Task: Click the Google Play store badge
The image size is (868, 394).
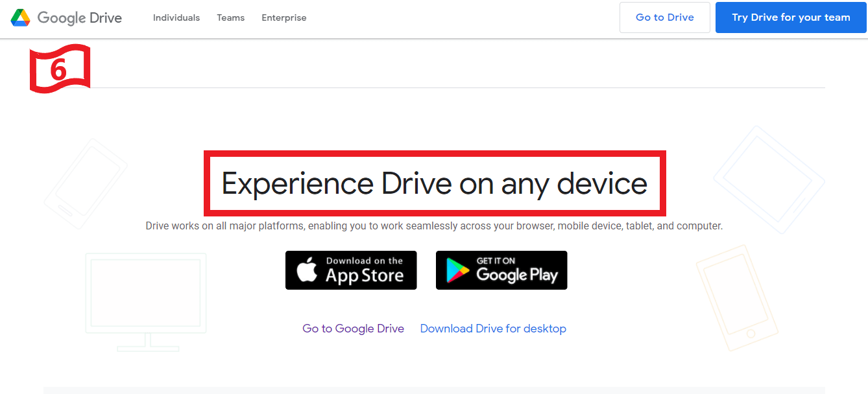Action: click(501, 270)
